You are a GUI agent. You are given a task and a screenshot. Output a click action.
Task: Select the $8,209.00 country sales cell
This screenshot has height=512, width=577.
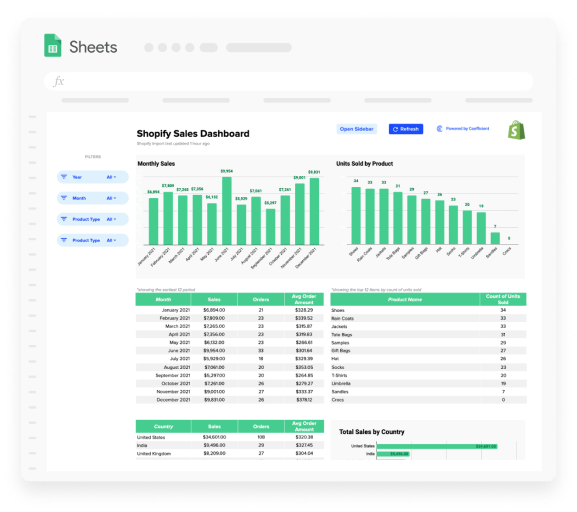click(x=214, y=453)
